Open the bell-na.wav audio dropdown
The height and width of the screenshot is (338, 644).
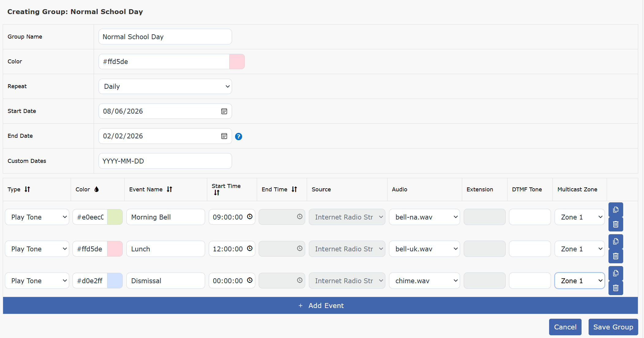[424, 217]
